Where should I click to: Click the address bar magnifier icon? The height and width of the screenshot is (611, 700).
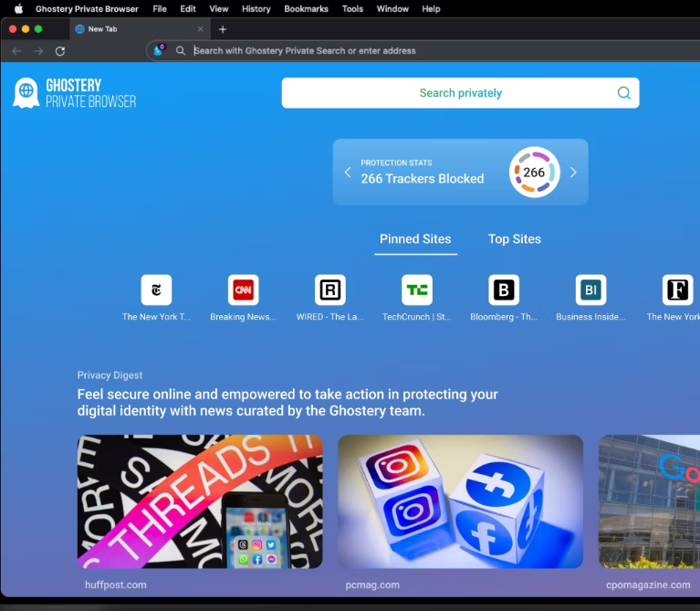181,50
